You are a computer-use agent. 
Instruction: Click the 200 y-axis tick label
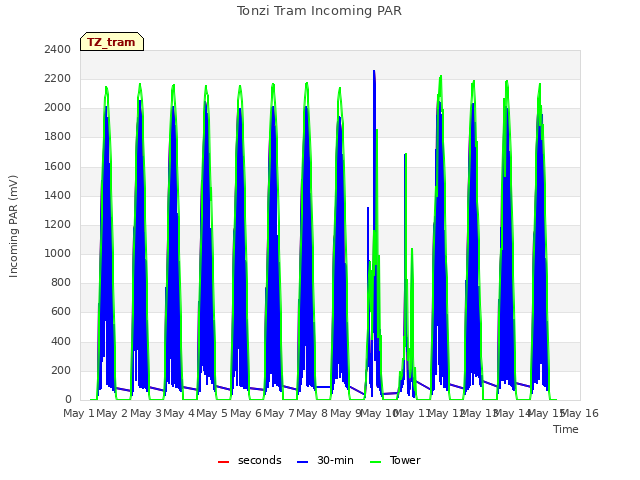pos(61,370)
